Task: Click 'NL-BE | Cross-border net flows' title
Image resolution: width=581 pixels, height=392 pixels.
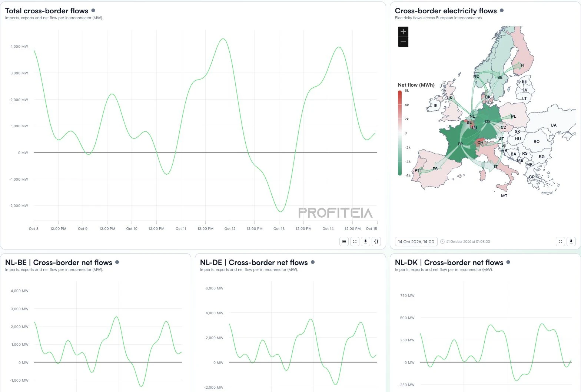Action: click(59, 262)
